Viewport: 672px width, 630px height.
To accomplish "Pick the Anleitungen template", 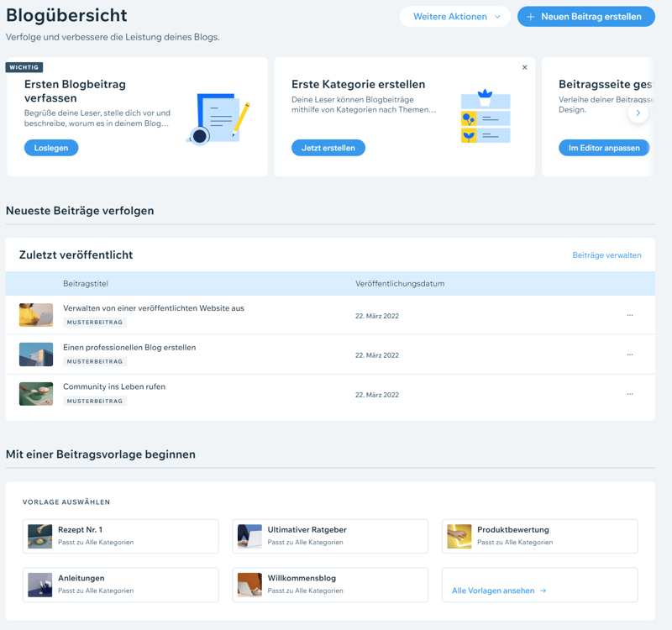I will [x=121, y=585].
